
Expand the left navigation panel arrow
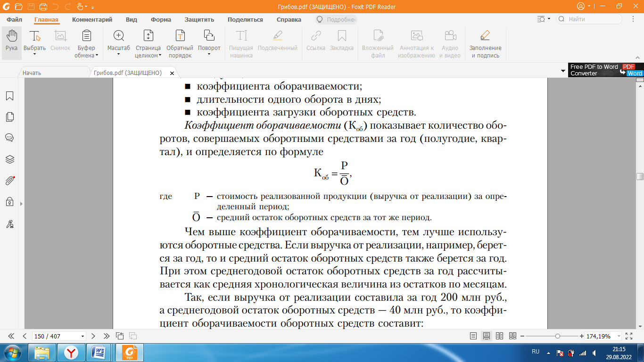[x=21, y=204]
